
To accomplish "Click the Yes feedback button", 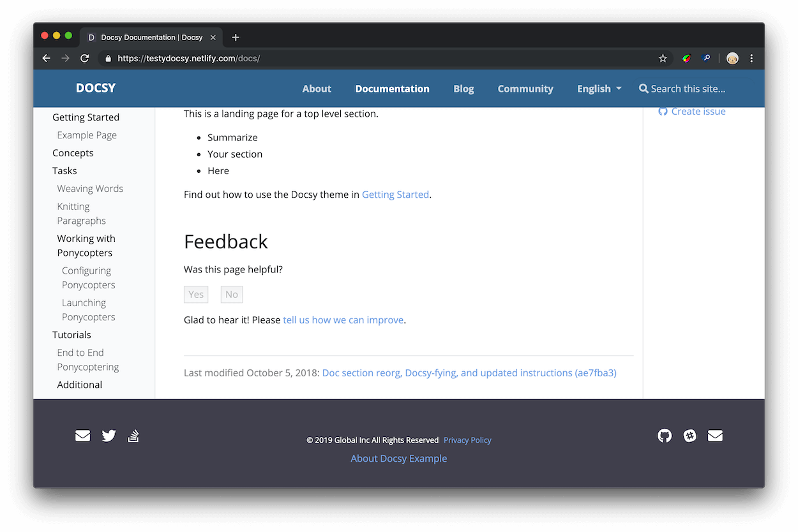I will pos(196,294).
